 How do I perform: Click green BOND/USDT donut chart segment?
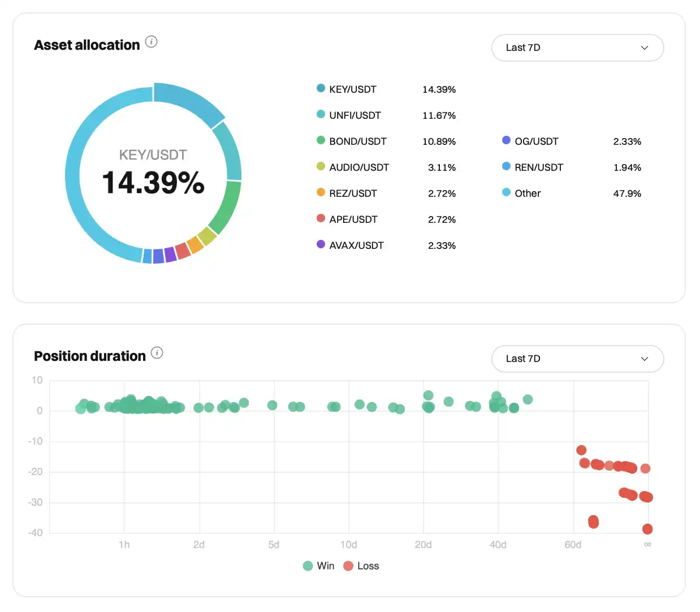pyautogui.click(x=226, y=206)
